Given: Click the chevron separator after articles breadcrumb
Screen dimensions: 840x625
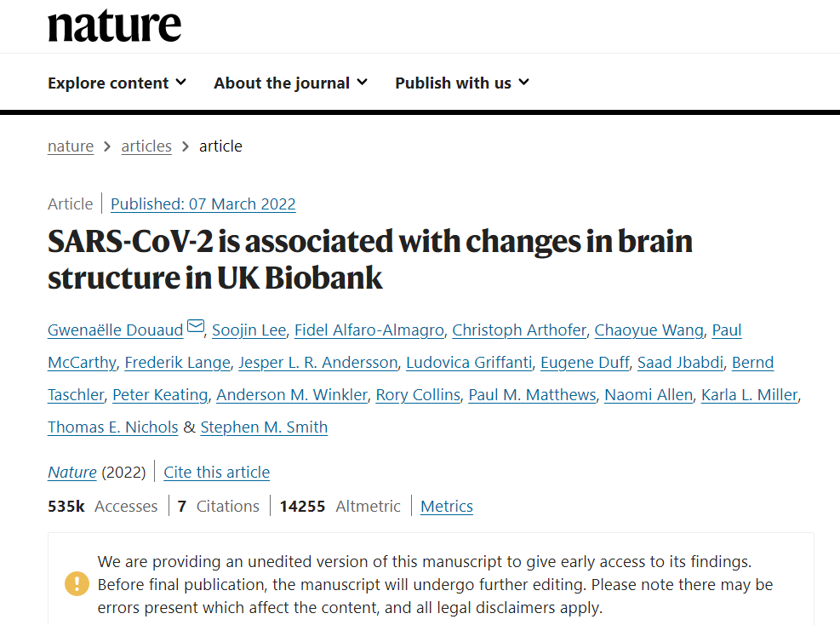Looking at the screenshot, I should click(186, 146).
